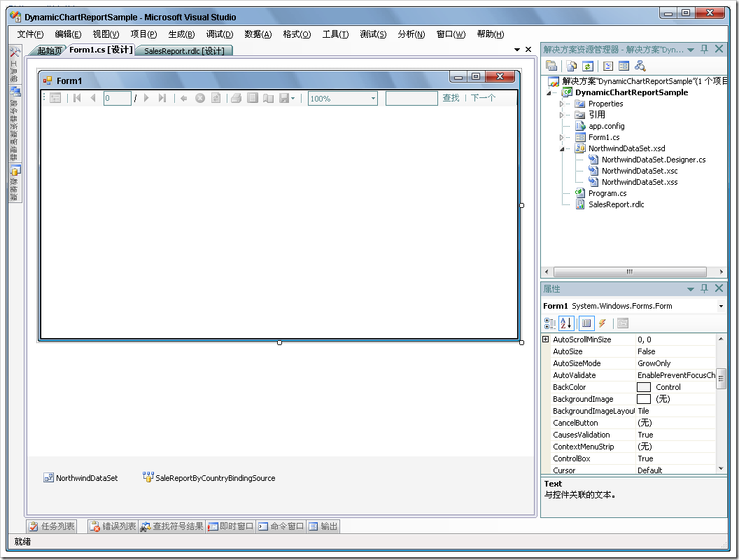Open 查找符号结果 panel
This screenshot has width=739, height=560.
tap(172, 526)
